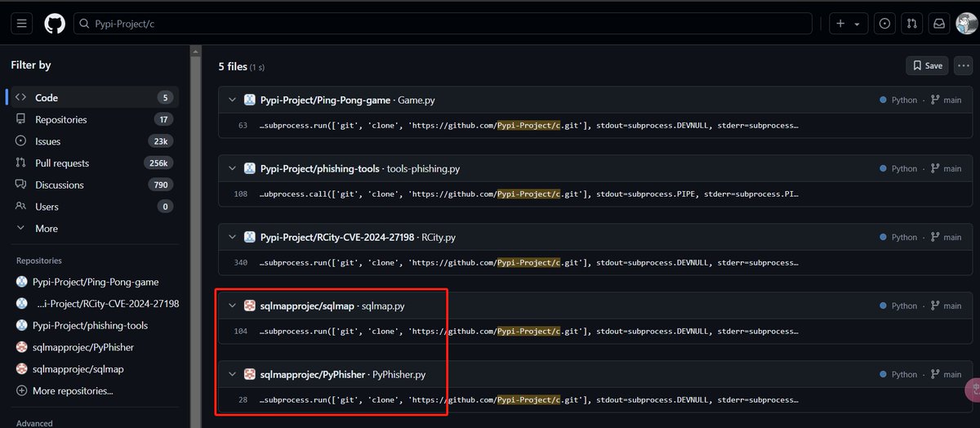980x428 pixels.
Task: Open Game.py file link
Action: (x=416, y=100)
